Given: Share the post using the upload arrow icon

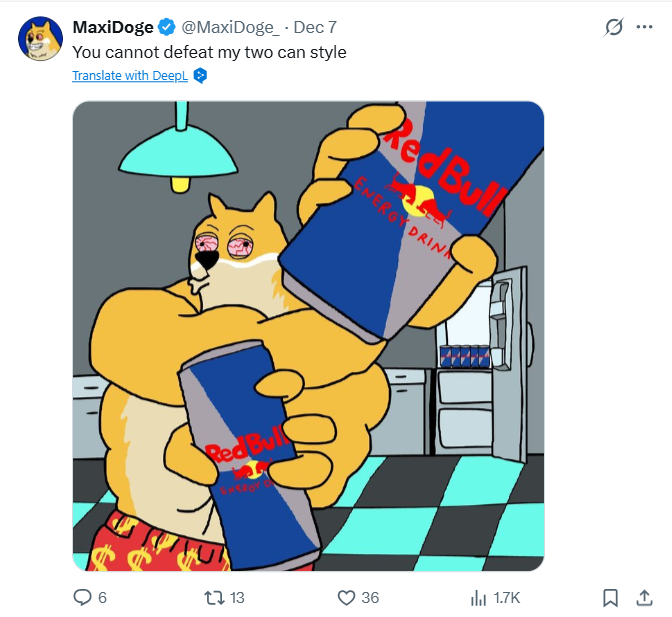Looking at the screenshot, I should (644, 597).
